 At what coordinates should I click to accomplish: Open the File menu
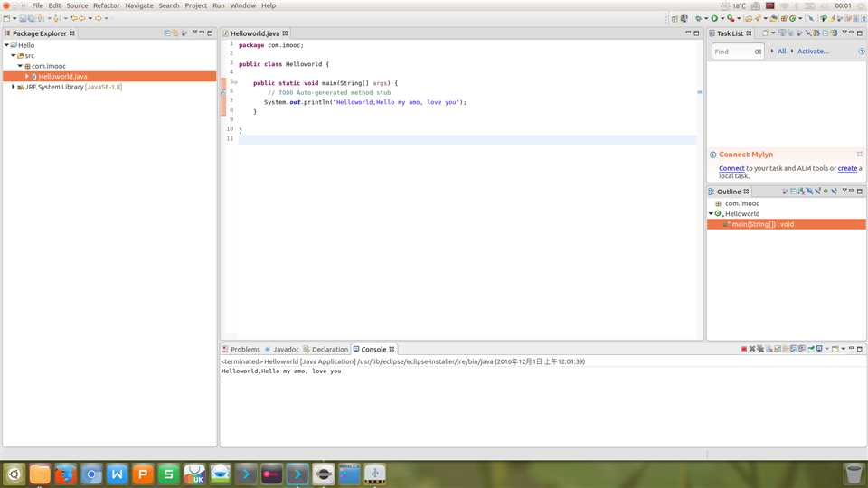38,5
